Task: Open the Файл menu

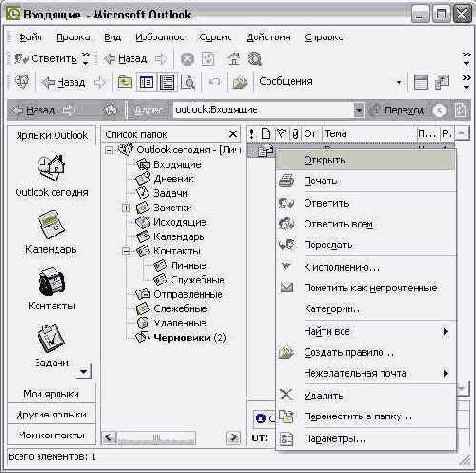Action: point(30,37)
